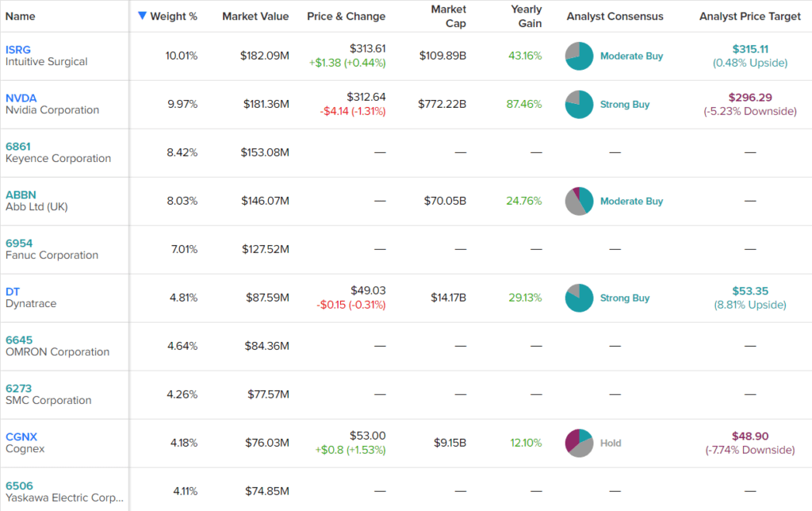
Task: Click the $315.11 ISRG price target
Action: pyautogui.click(x=749, y=50)
